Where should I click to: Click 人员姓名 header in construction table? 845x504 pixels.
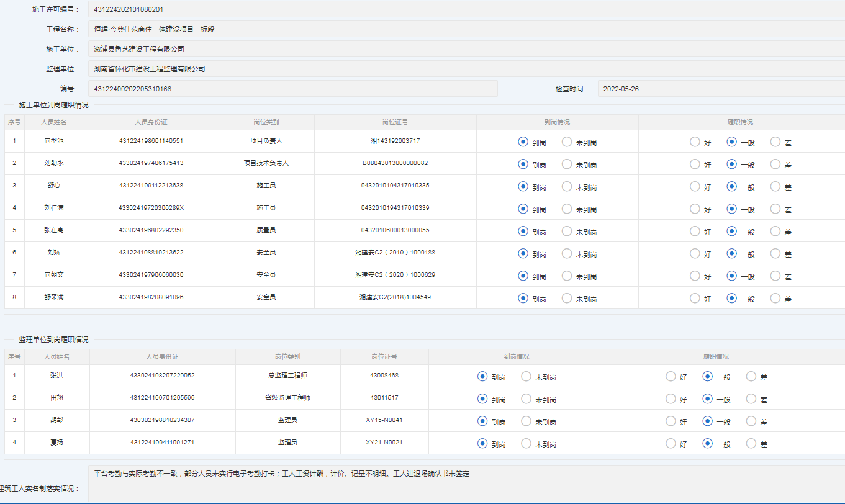pos(54,122)
